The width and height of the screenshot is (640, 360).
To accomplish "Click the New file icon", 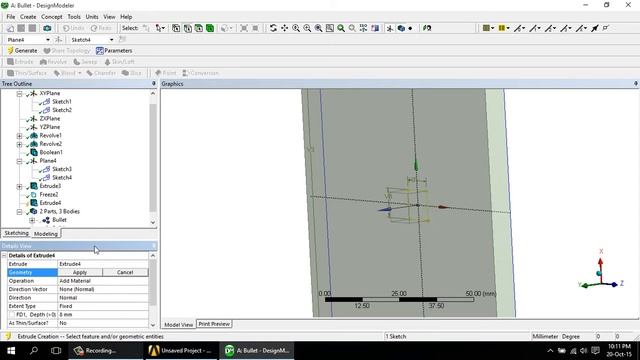I will (x=10, y=28).
